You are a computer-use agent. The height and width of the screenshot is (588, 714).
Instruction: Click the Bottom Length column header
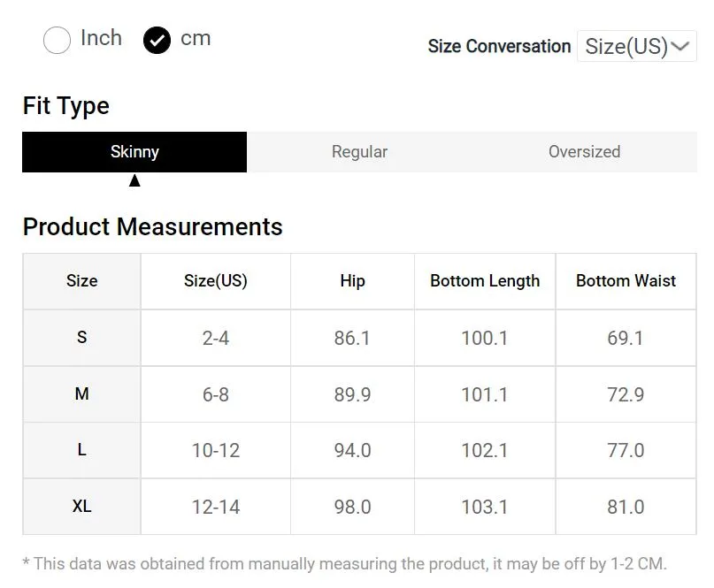coord(485,281)
